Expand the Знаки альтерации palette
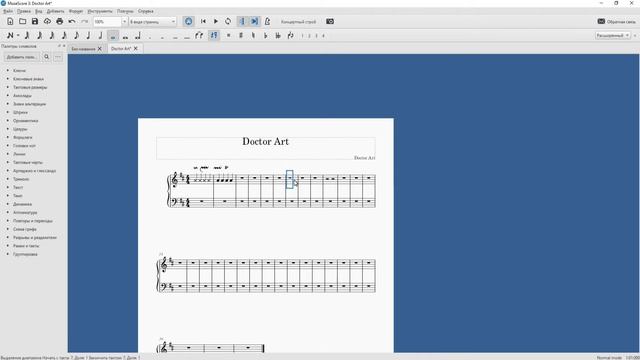The image size is (640, 360). [x=29, y=104]
